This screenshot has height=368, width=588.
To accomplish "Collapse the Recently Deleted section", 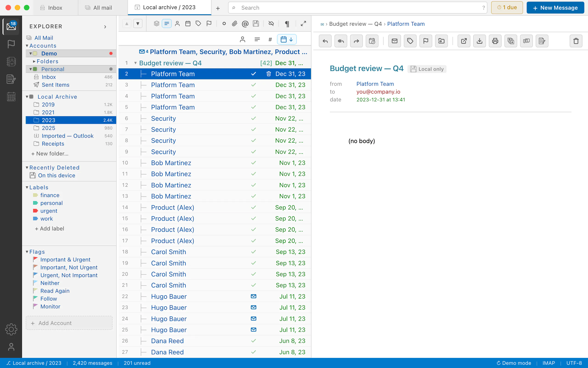I will [x=27, y=168].
